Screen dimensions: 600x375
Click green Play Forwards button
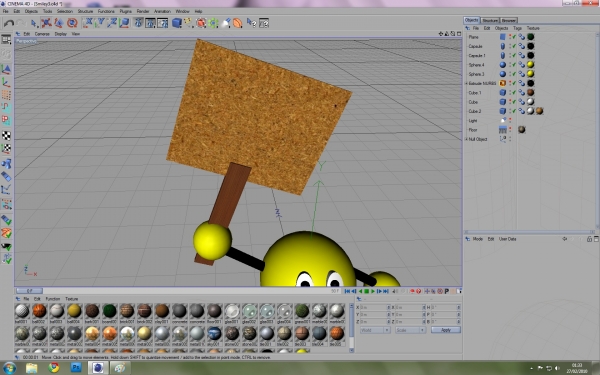(373, 292)
